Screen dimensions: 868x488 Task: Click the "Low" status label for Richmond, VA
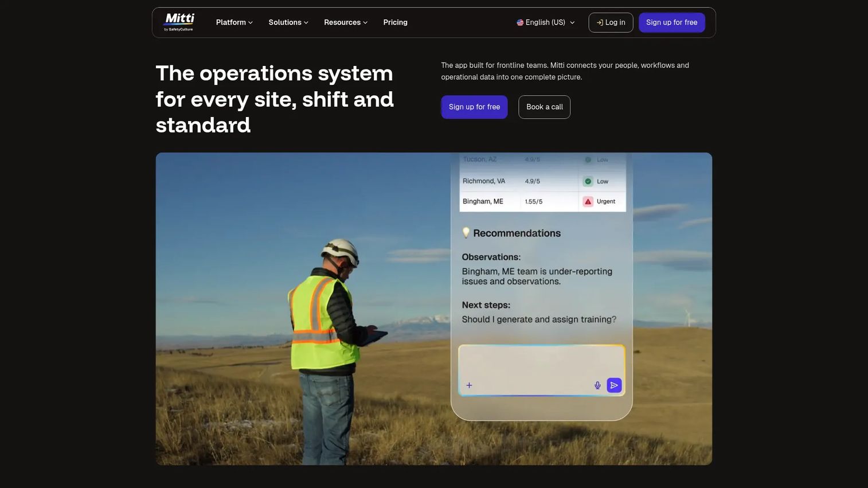pos(603,181)
